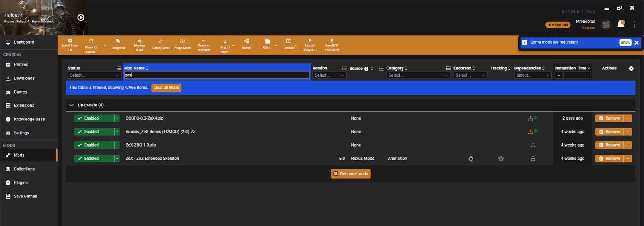Open table column settings gear
The width and height of the screenshot is (644, 226).
pos(631,68)
